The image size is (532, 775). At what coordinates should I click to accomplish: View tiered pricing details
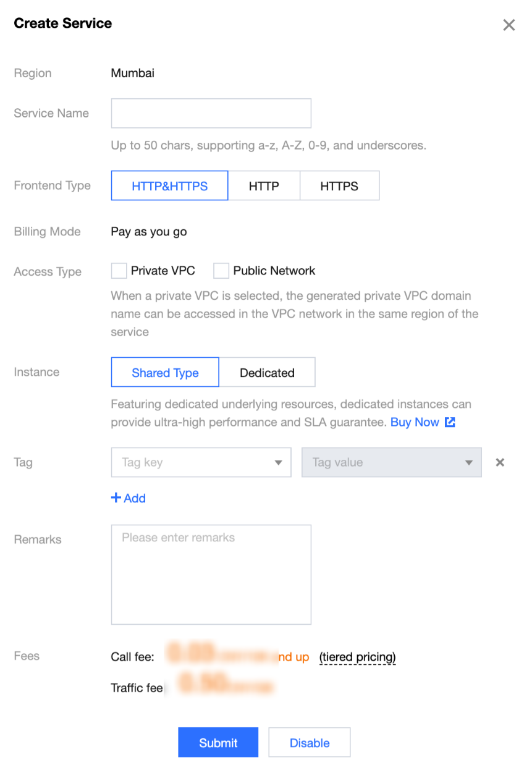tap(357, 657)
